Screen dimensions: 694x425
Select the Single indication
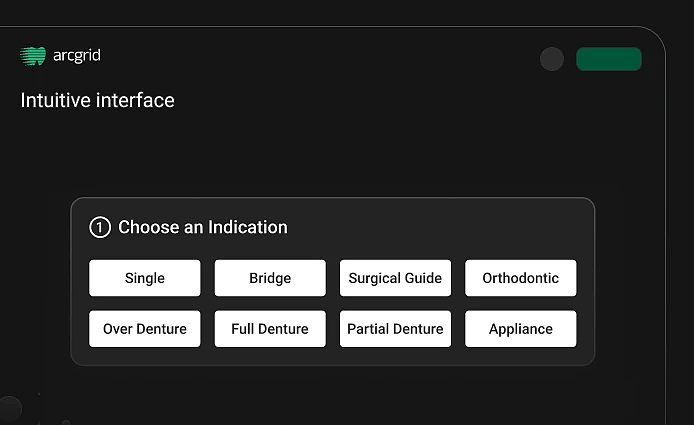[145, 278]
